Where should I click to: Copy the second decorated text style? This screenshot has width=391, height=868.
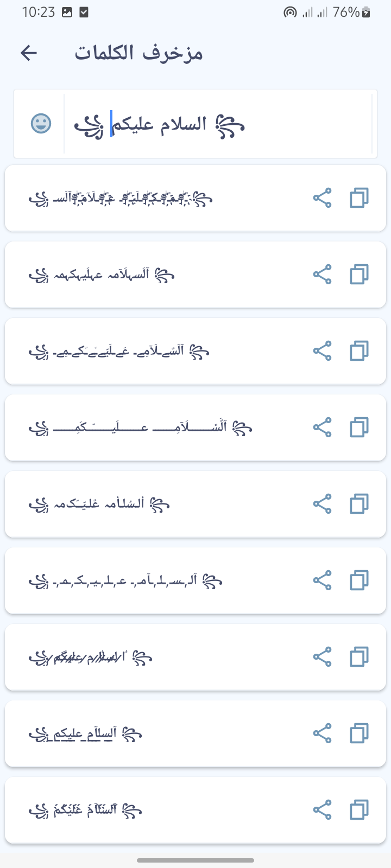[359, 275]
